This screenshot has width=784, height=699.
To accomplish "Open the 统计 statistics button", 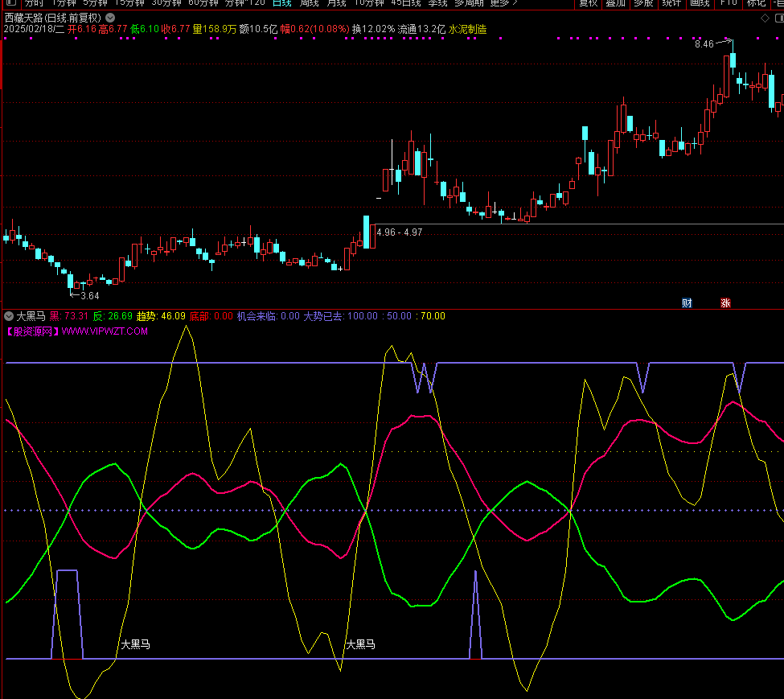I will [671, 3].
